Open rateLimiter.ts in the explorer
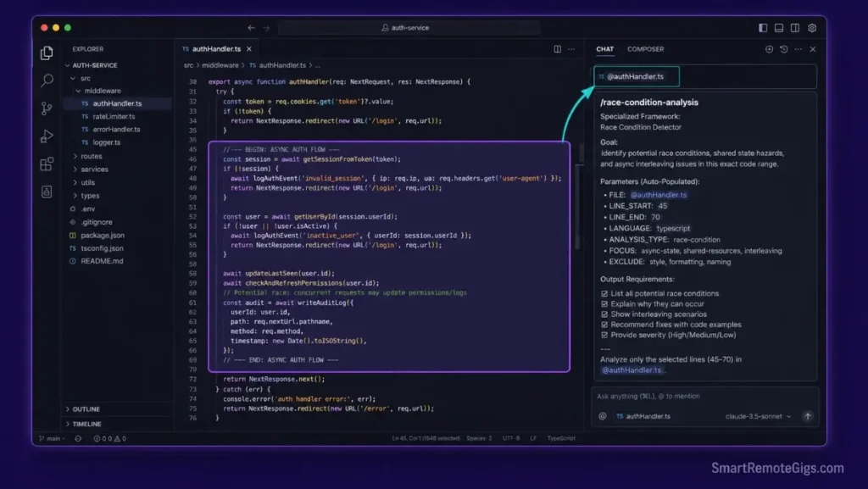 coord(114,117)
